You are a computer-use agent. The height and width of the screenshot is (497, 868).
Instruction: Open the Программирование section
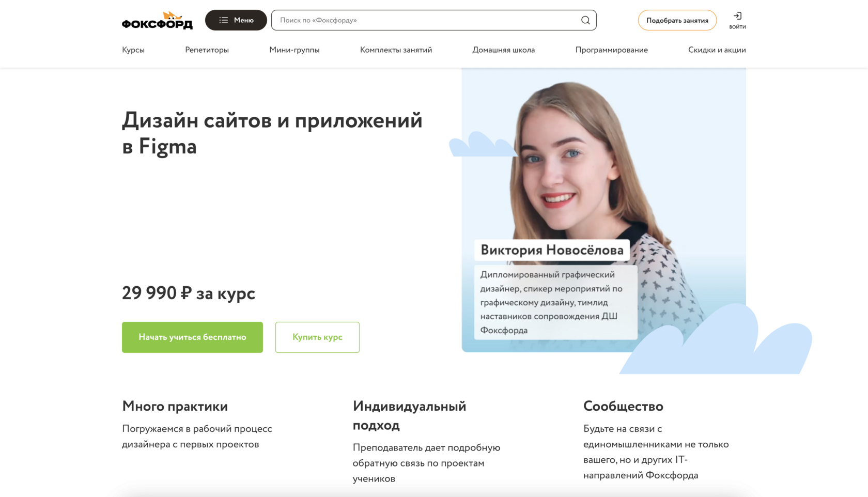coord(612,50)
